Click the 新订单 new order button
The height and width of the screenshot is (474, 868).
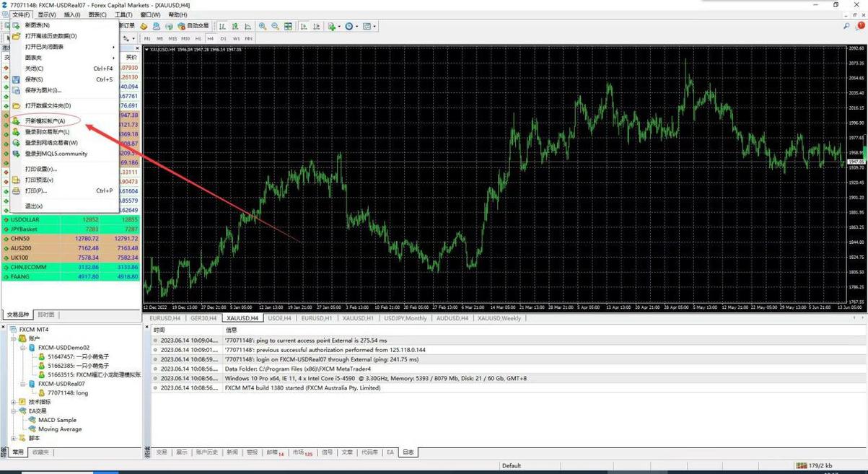coord(127,26)
